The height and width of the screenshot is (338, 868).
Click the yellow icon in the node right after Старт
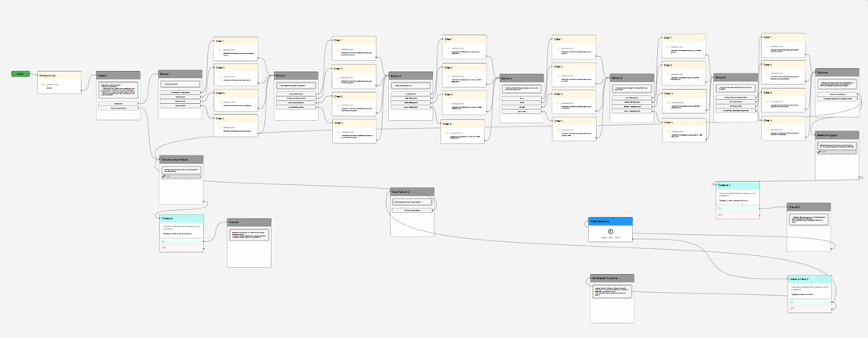pyautogui.click(x=44, y=84)
